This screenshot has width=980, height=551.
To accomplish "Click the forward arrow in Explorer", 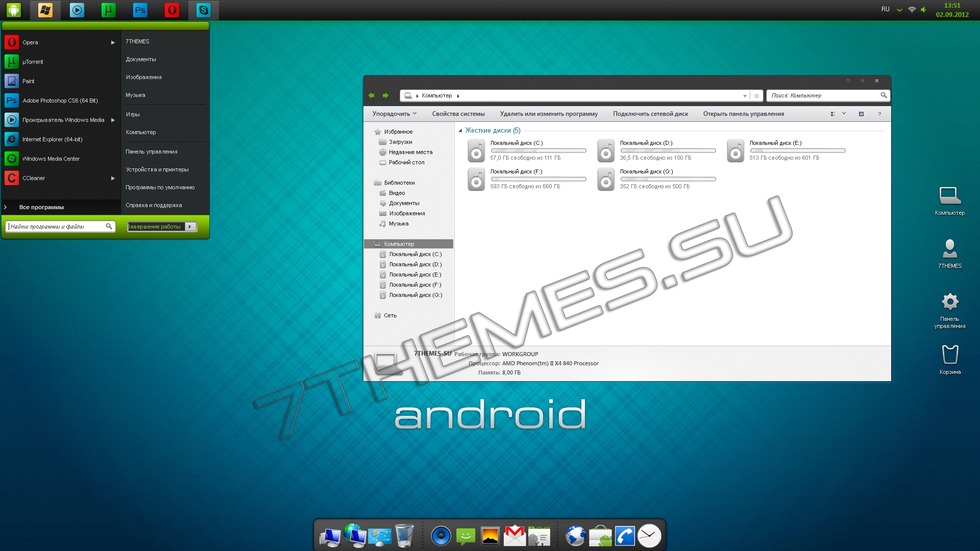I will tap(386, 95).
